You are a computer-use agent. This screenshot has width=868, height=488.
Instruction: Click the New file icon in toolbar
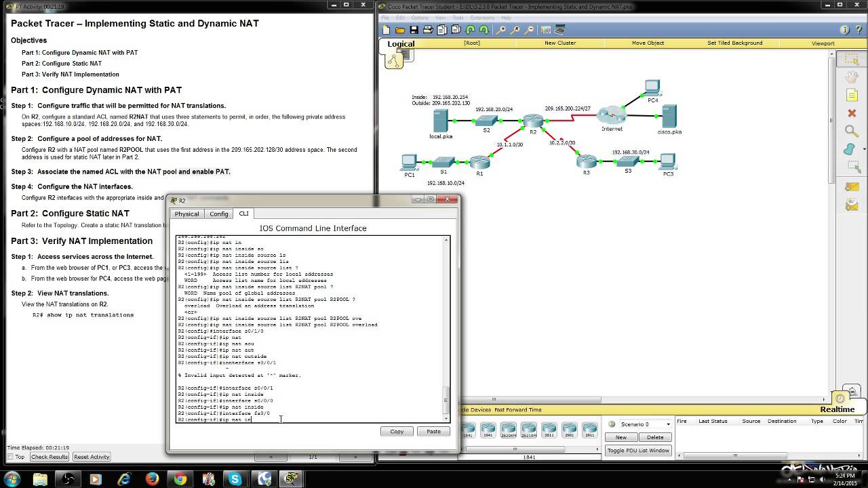pyautogui.click(x=387, y=30)
